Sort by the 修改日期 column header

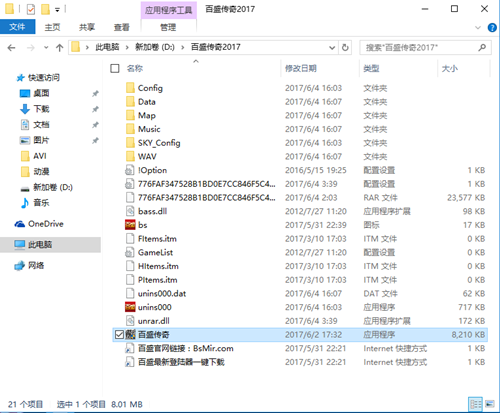point(301,69)
